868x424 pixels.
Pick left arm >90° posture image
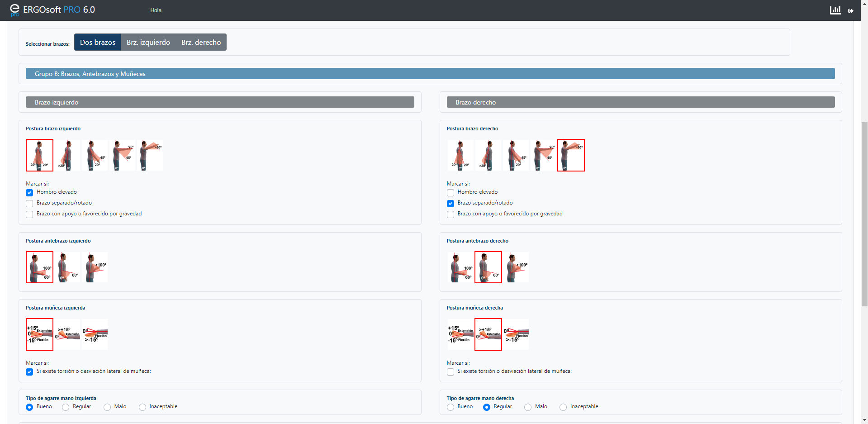pos(150,155)
